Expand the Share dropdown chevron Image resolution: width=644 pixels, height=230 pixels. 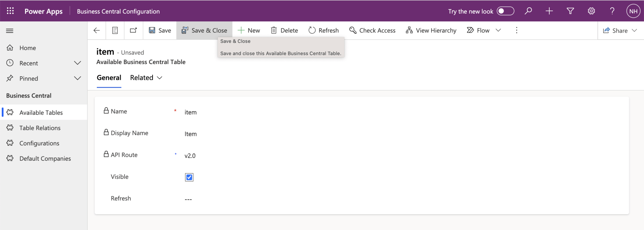coord(635,30)
